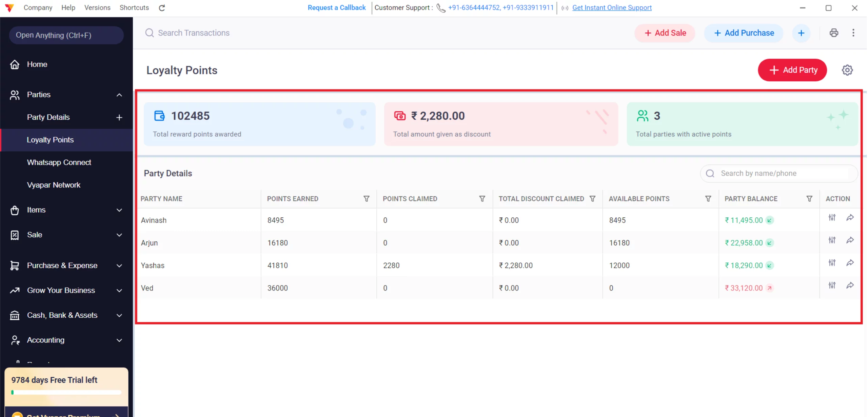Expand Purchase & Expense menu
The height and width of the screenshot is (417, 868).
[119, 265]
